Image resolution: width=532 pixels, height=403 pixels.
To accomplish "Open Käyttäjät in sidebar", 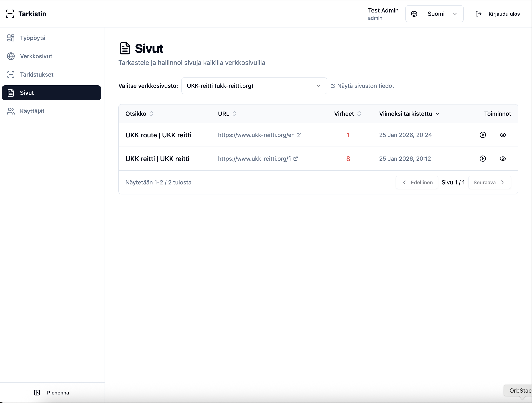I will click(x=32, y=111).
